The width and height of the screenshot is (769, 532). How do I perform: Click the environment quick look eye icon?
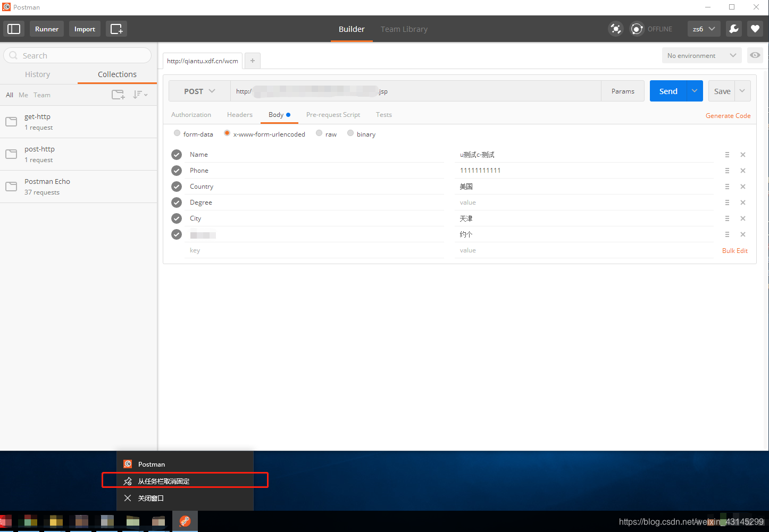[755, 55]
